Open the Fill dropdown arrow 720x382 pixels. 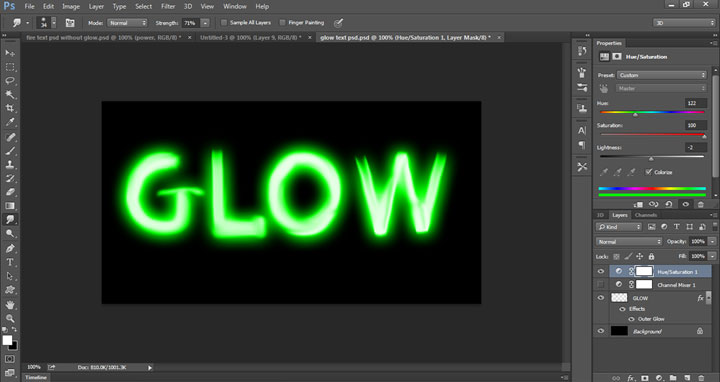(712, 256)
